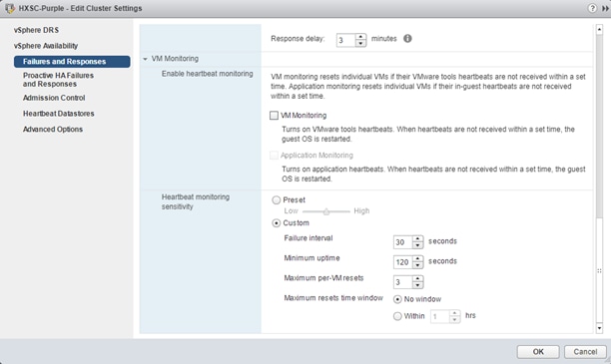This screenshot has width=611, height=364.
Task: Select the Preset sensitivity radio button
Action: 277,200
